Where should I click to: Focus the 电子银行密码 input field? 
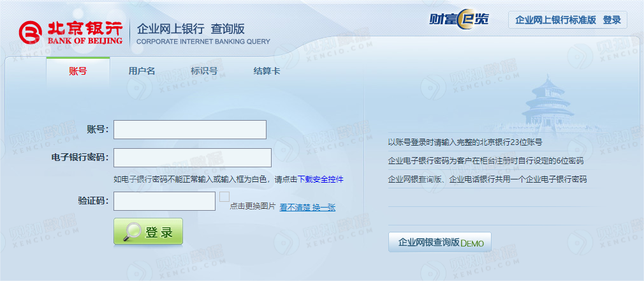coord(193,158)
